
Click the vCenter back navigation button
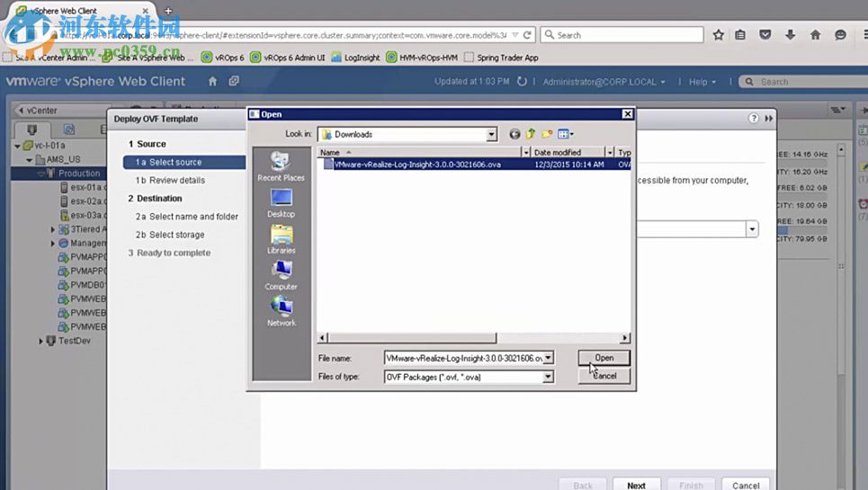point(37,111)
